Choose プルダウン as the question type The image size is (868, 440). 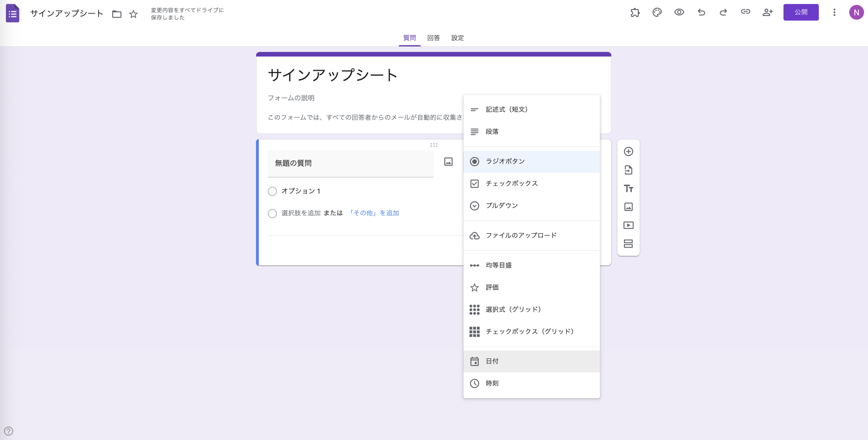501,205
